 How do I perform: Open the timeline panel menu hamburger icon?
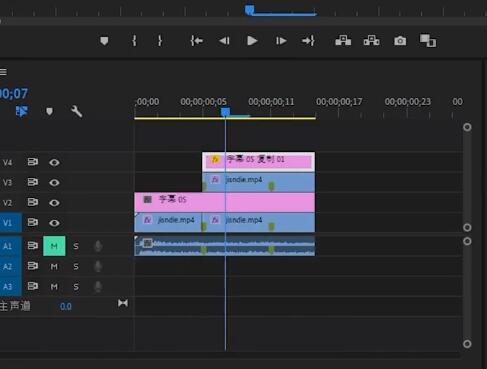tap(3, 72)
